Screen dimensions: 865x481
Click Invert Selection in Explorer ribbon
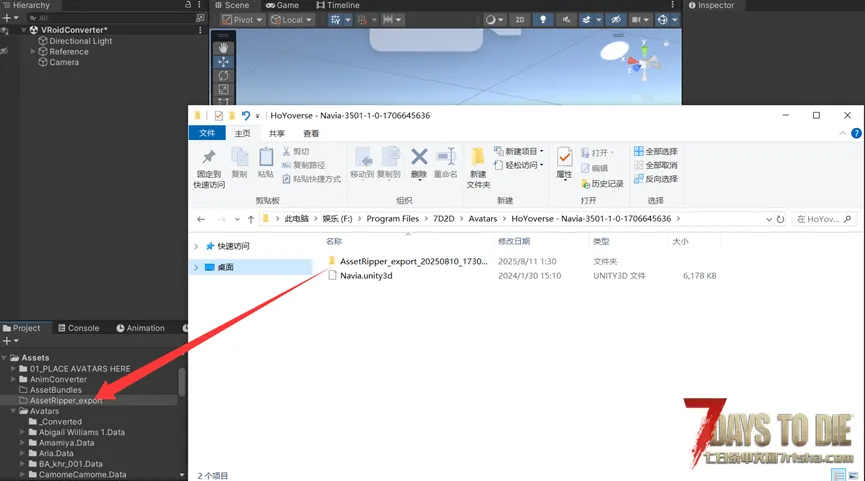click(655, 179)
